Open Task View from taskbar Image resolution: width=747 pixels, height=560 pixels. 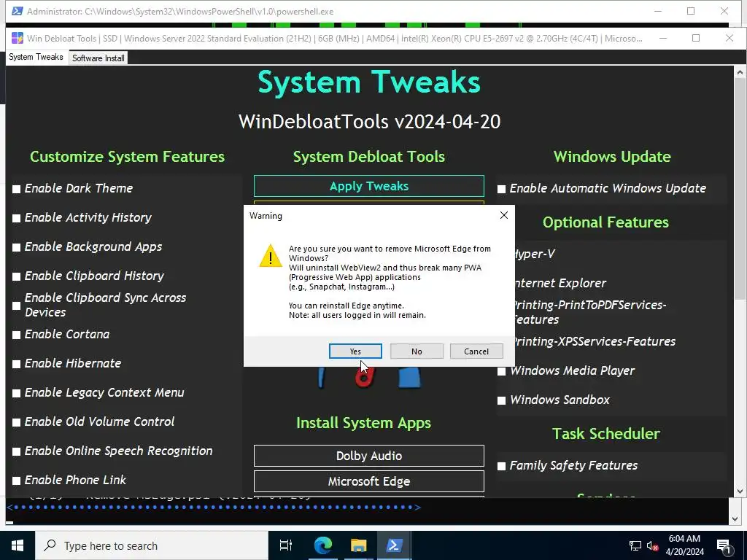pos(286,545)
